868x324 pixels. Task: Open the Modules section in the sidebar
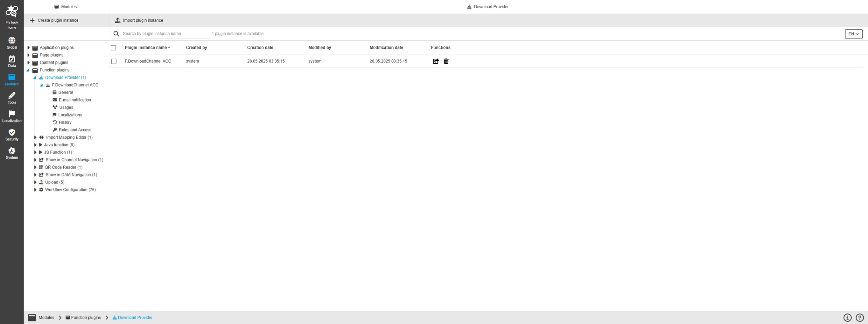12,80
